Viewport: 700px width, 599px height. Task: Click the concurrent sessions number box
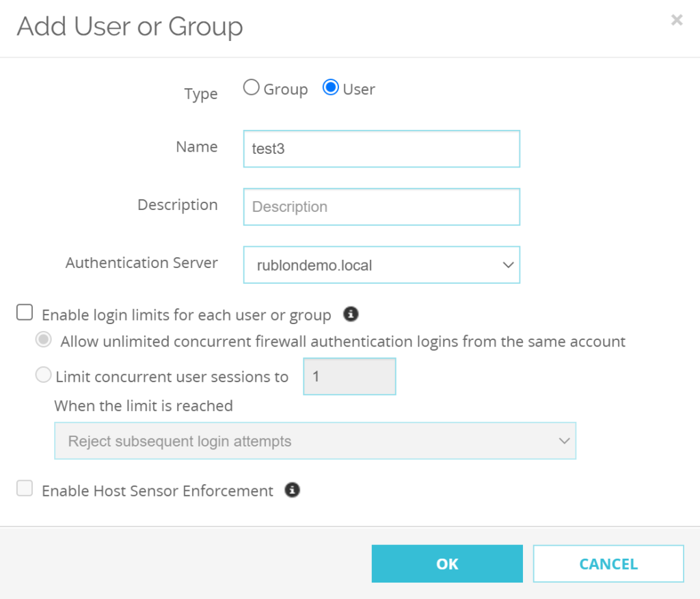point(349,376)
